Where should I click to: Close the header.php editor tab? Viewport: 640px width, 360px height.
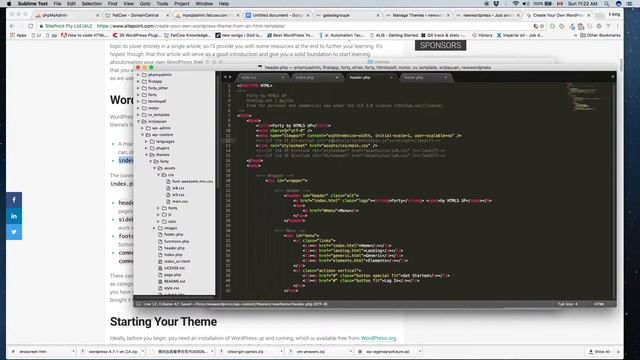pos(391,78)
